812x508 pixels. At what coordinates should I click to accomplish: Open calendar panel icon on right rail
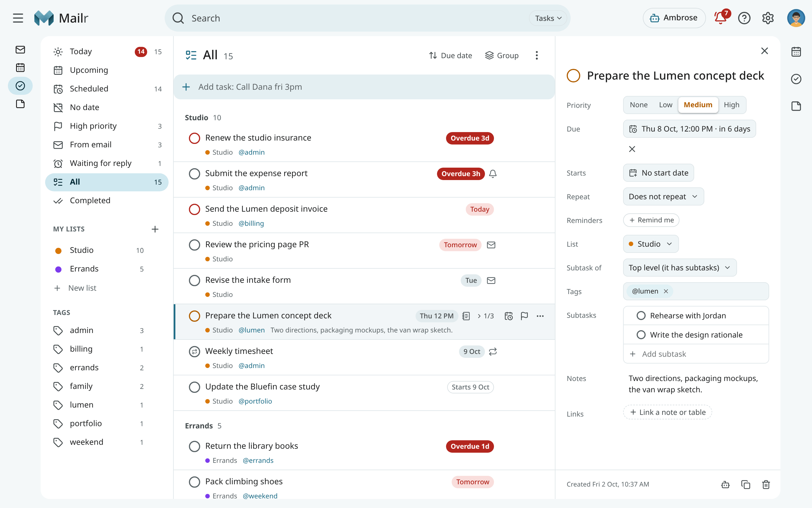point(796,52)
